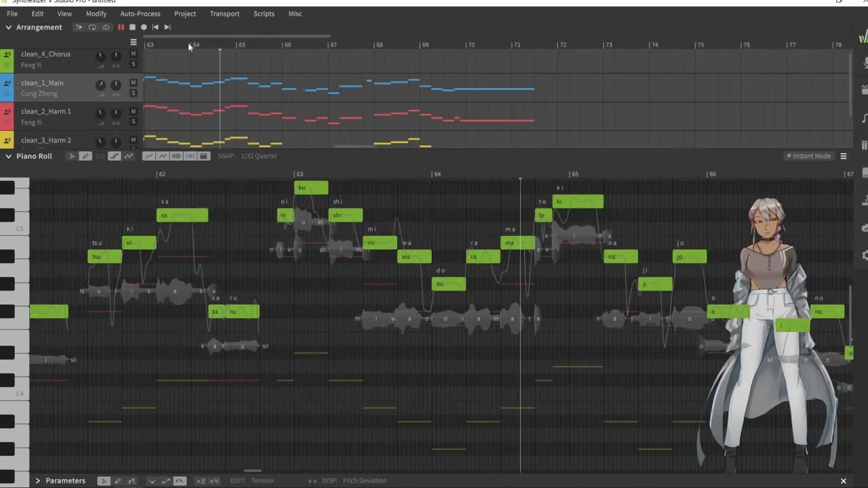
Task: Open the EDIT Tension parameter dropdown
Action: (252, 481)
